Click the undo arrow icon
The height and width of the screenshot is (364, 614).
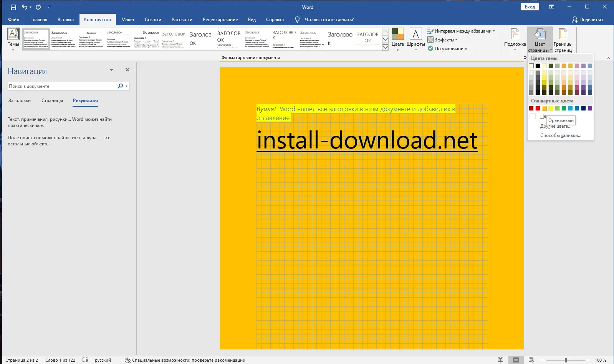[25, 7]
